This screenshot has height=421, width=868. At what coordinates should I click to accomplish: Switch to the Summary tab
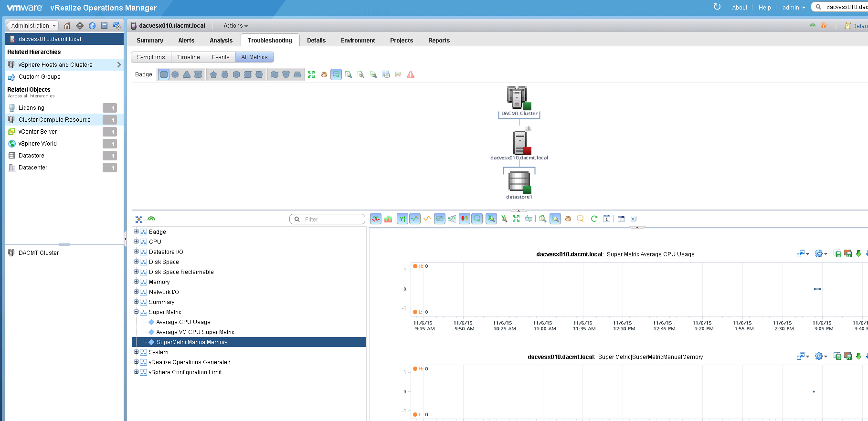tap(150, 41)
